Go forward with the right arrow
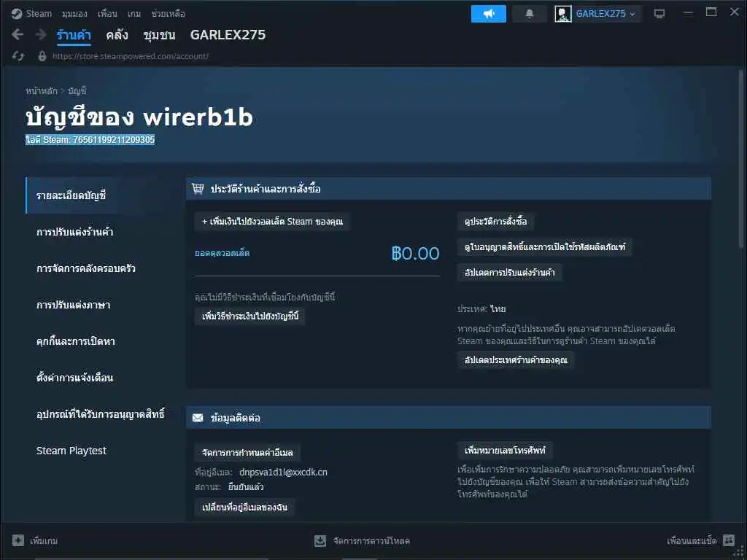Screen dimensions: 747x560 [x=41, y=34]
